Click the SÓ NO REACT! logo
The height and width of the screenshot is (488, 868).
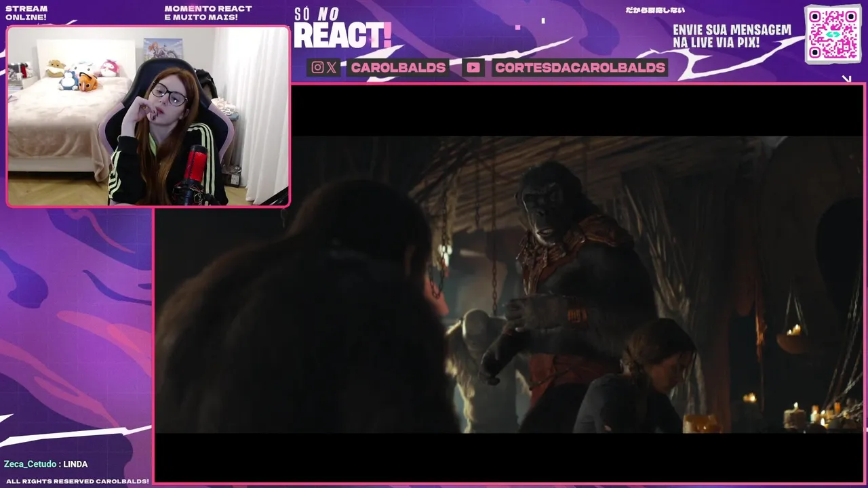tap(342, 28)
